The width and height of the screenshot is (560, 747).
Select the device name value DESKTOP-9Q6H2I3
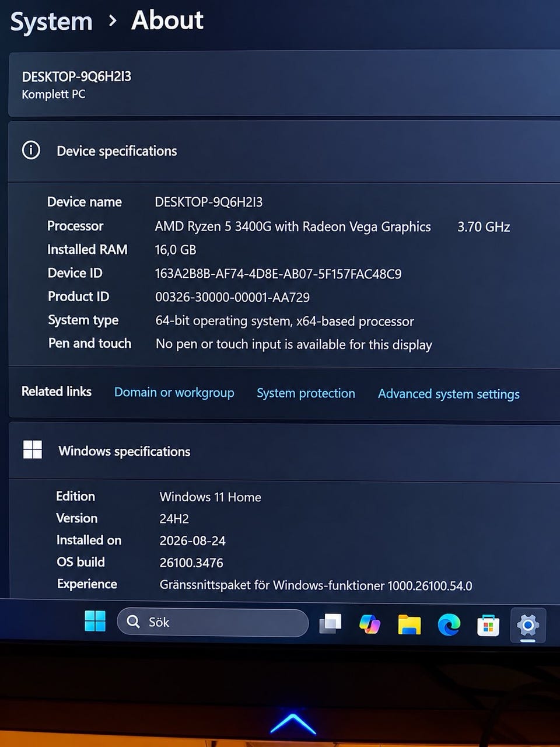(209, 202)
